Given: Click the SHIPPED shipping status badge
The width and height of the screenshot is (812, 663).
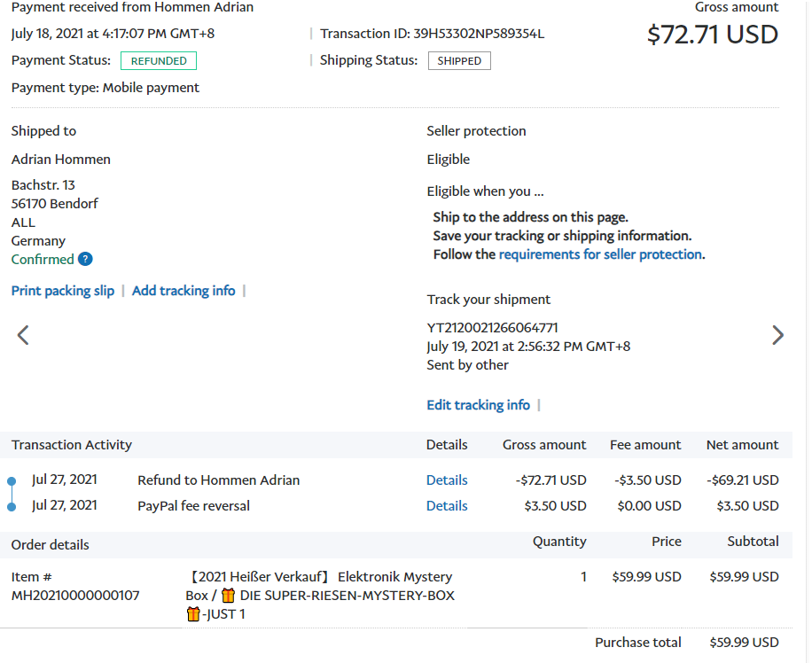Looking at the screenshot, I should click(x=459, y=61).
